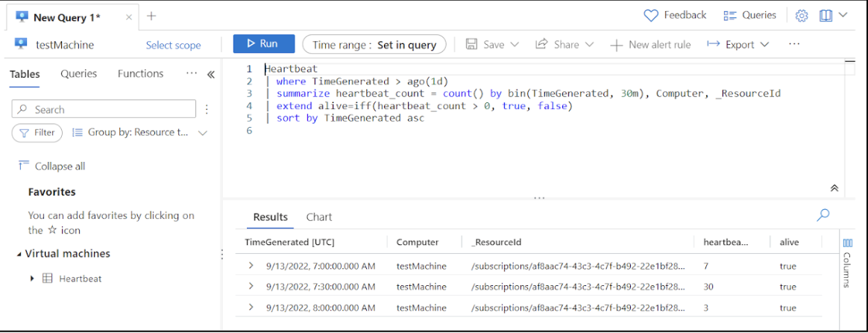Sort by Computer column header

tap(418, 242)
